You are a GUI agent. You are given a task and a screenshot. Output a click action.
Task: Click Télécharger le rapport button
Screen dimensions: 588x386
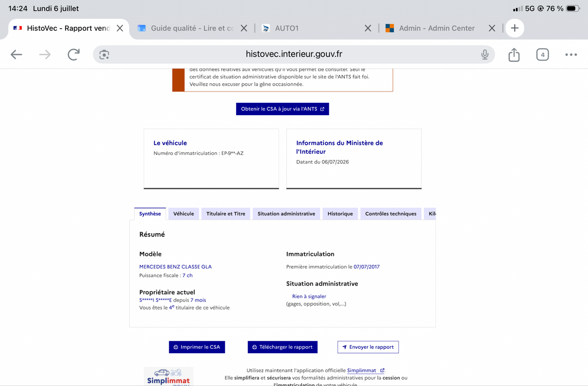[283, 347]
